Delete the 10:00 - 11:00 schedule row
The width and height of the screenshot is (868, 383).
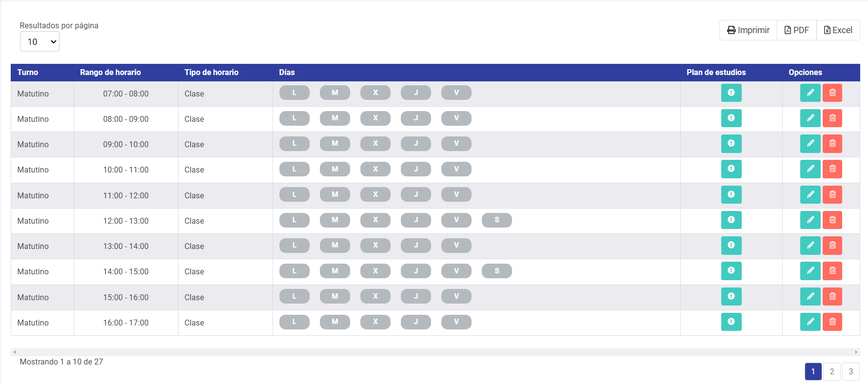832,169
